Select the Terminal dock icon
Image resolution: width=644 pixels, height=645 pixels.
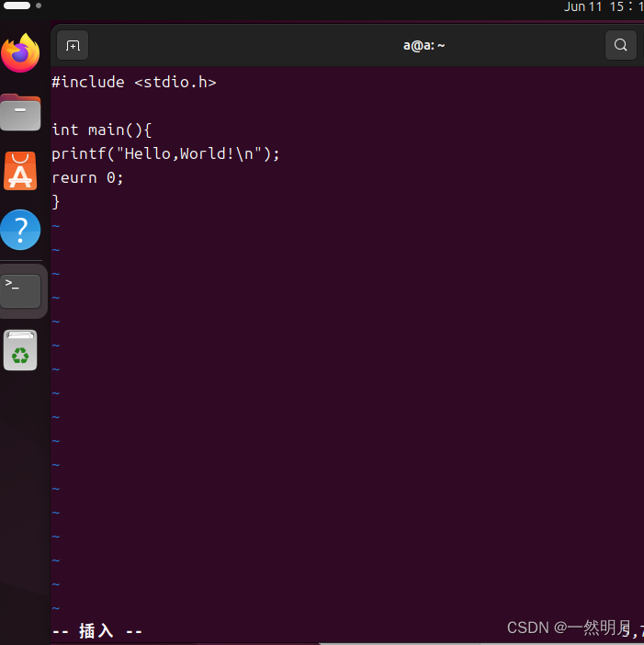click(x=20, y=291)
